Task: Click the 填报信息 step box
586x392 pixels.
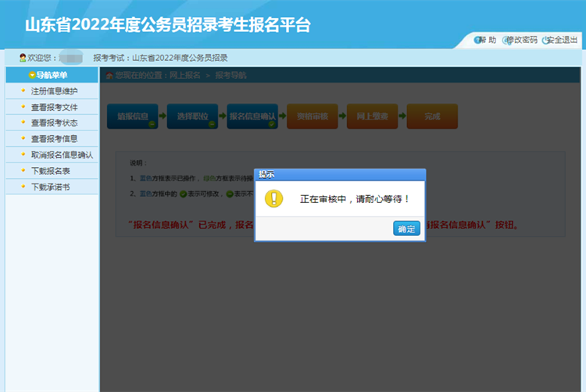Action: coord(133,116)
